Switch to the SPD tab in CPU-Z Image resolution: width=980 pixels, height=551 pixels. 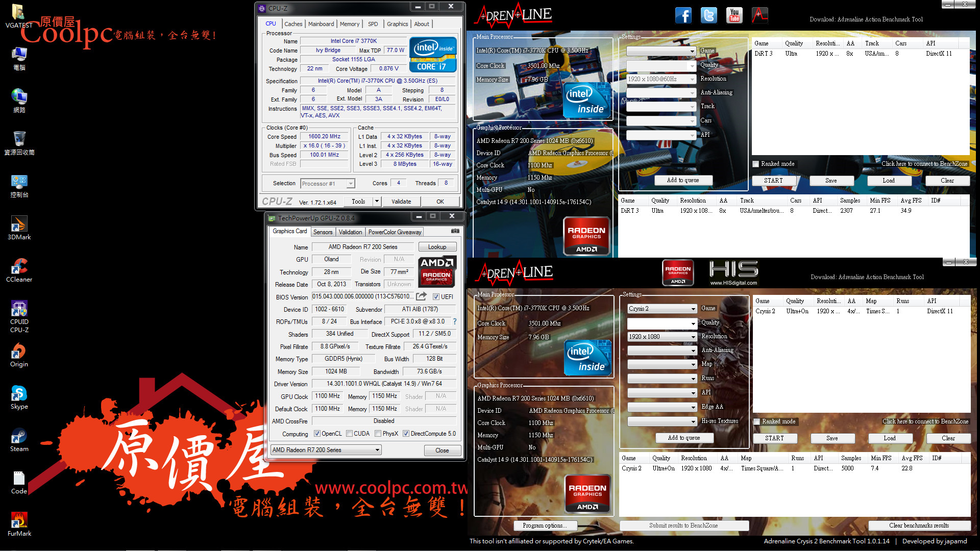373,24
